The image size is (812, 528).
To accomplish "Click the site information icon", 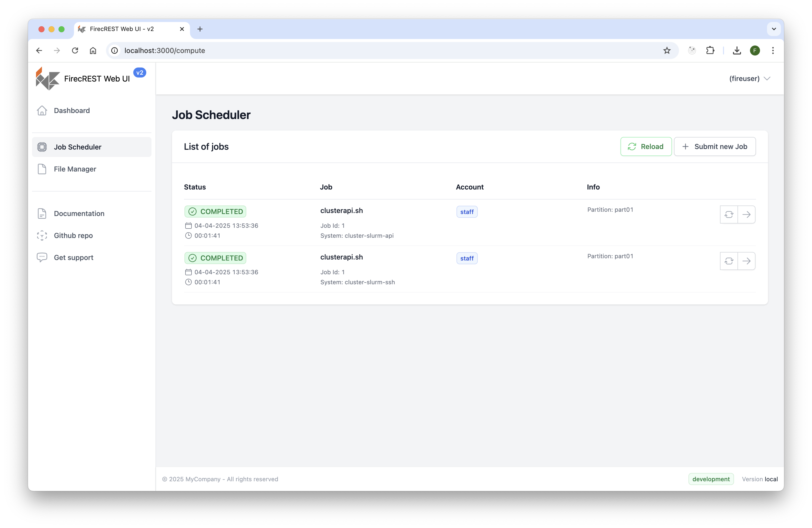I will coord(115,50).
